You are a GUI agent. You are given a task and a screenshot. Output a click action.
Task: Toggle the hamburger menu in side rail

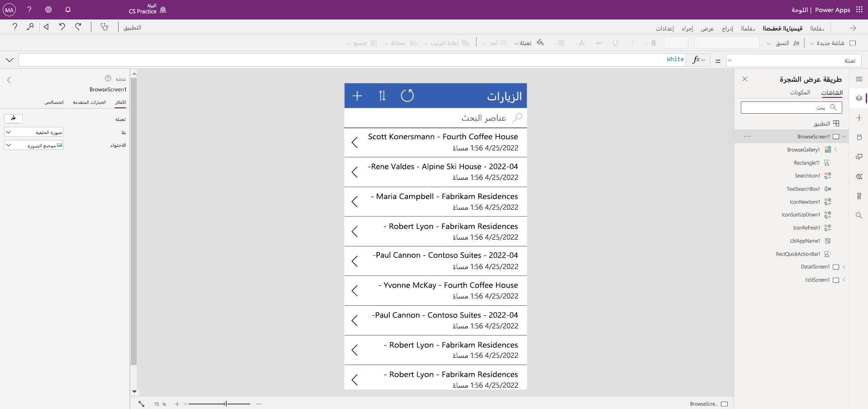[x=859, y=79]
